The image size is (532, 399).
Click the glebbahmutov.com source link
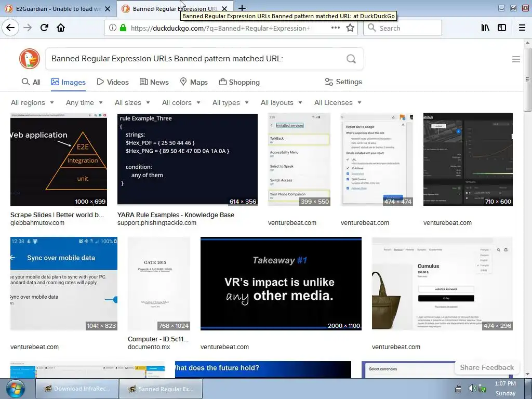(x=37, y=223)
